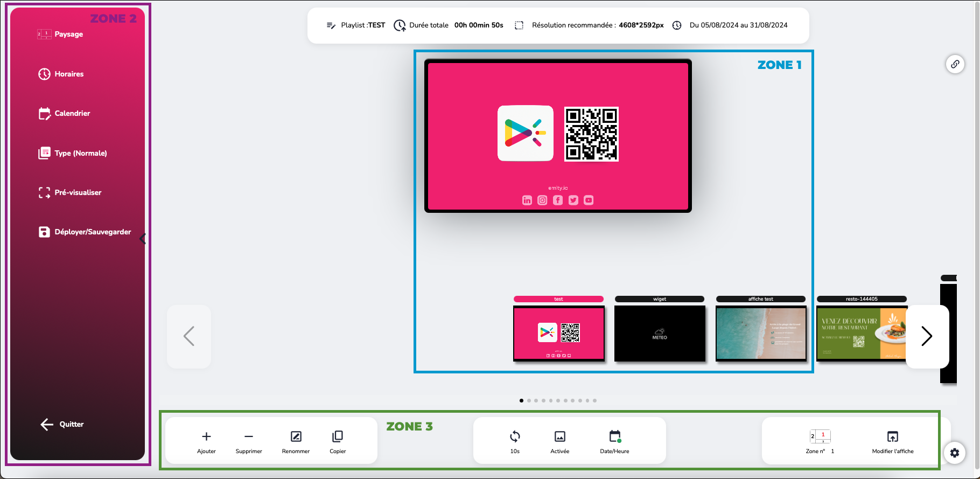This screenshot has height=479, width=980.
Task: Click the date range clock icon
Action: pyautogui.click(x=677, y=25)
